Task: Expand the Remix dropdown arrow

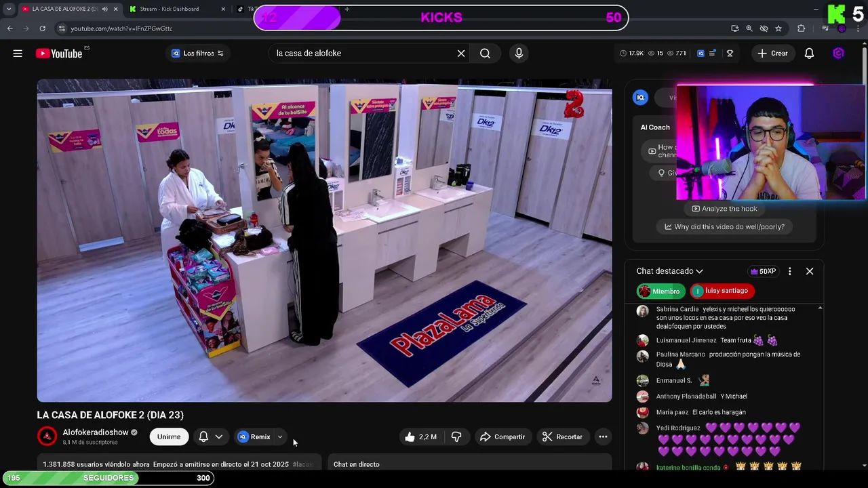Action: click(x=279, y=437)
